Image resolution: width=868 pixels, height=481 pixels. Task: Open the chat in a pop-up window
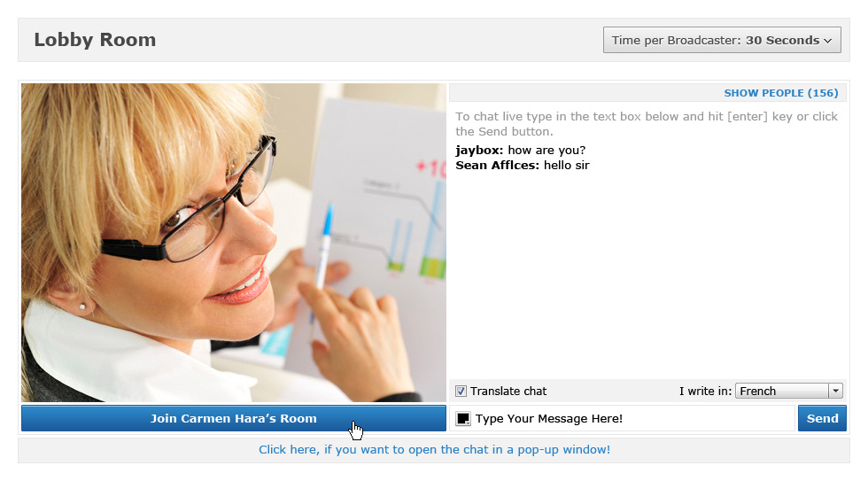pos(435,449)
